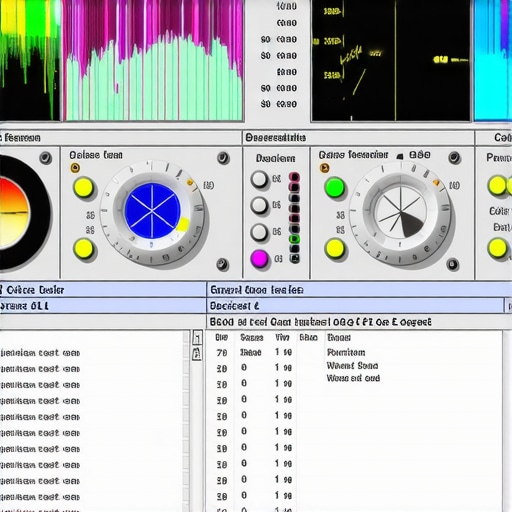Viewport: 512px width, 512px height.
Task: Select the lower blue header bar on the left
Action: pyautogui.click(x=103, y=306)
